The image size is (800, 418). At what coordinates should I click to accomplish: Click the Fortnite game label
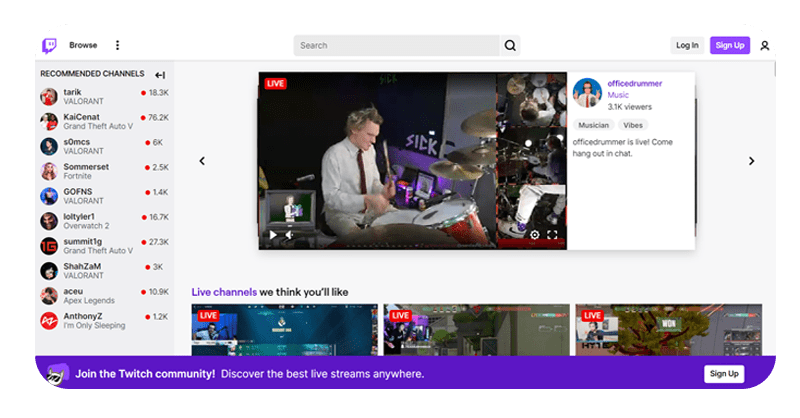coord(78,176)
